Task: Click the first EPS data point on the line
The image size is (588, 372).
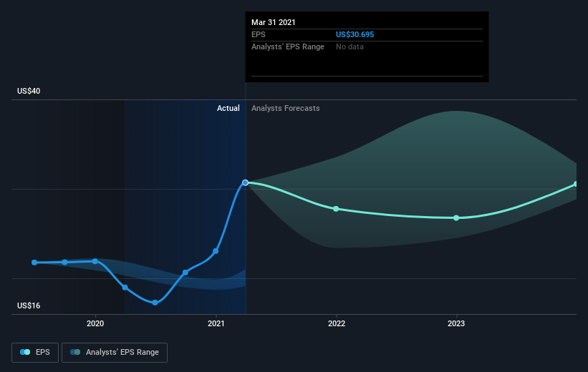Action: 34,263
